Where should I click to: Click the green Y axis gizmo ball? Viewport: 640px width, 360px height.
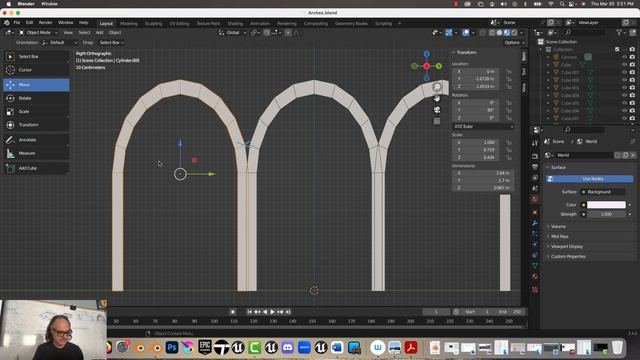(x=439, y=66)
